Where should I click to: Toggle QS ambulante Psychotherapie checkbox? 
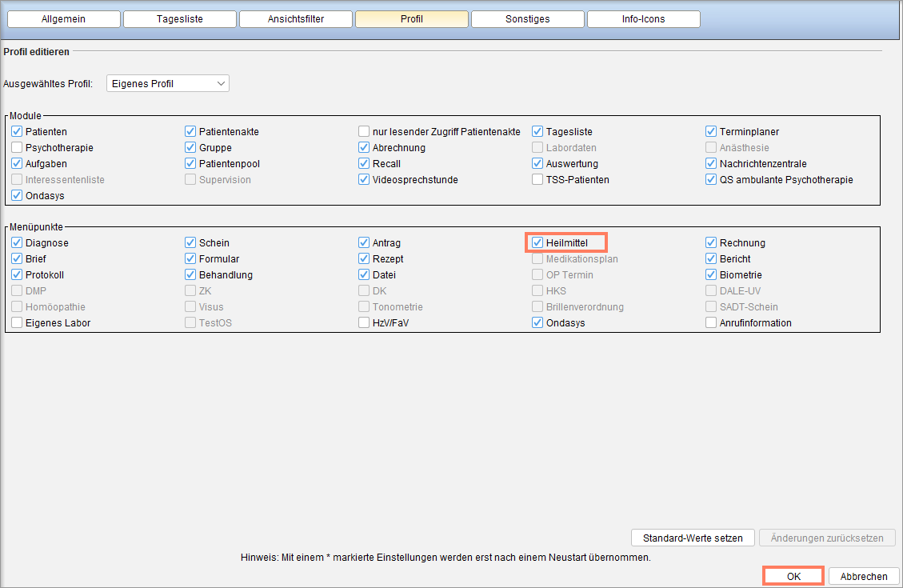[711, 180]
